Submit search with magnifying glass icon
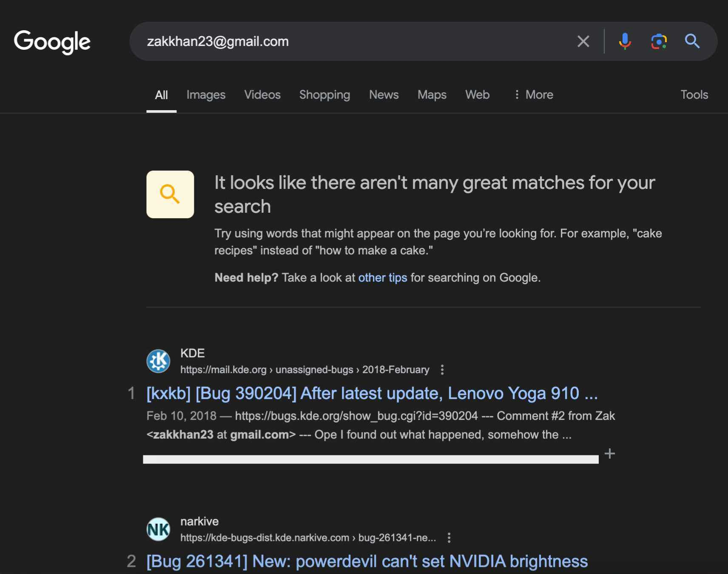This screenshot has width=728, height=574. [x=692, y=41]
